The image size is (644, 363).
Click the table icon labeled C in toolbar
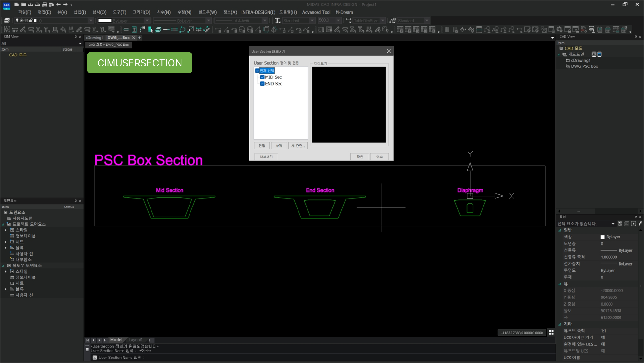click(x=424, y=30)
